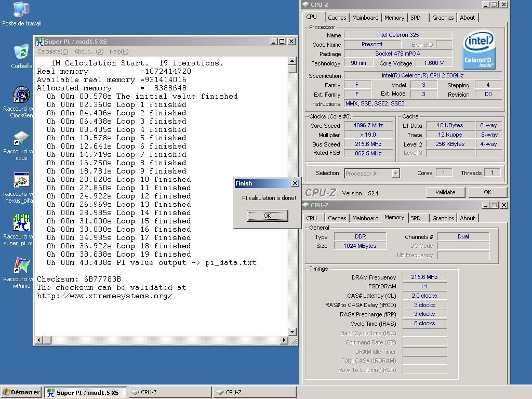This screenshot has height=399, width=532.
Task: Launch the wPrime shortcut icon
Action: [x=21, y=265]
